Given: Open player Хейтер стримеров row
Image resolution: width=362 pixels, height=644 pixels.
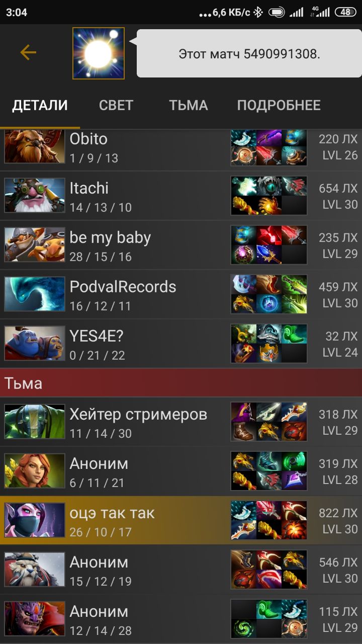Looking at the screenshot, I should (181, 422).
